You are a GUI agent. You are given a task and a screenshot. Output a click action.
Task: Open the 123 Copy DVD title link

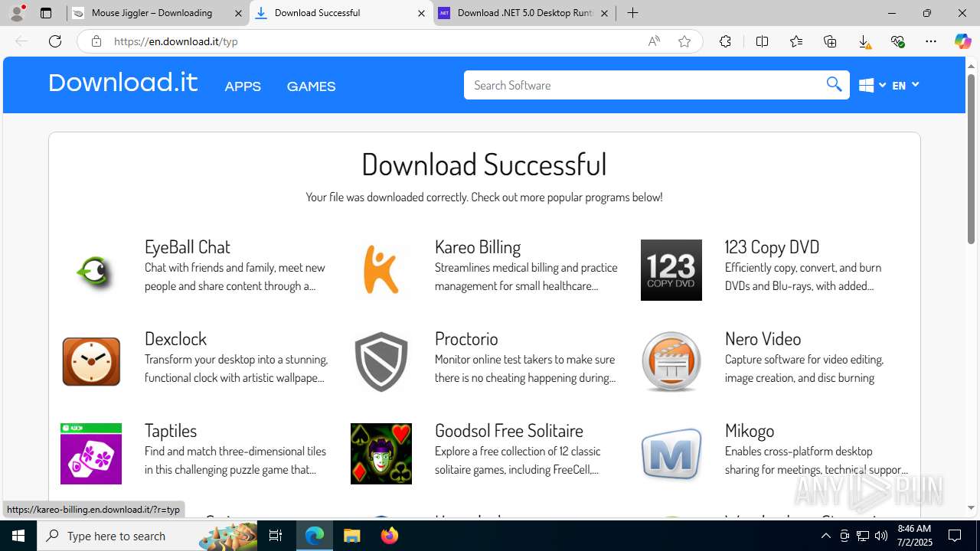(772, 246)
